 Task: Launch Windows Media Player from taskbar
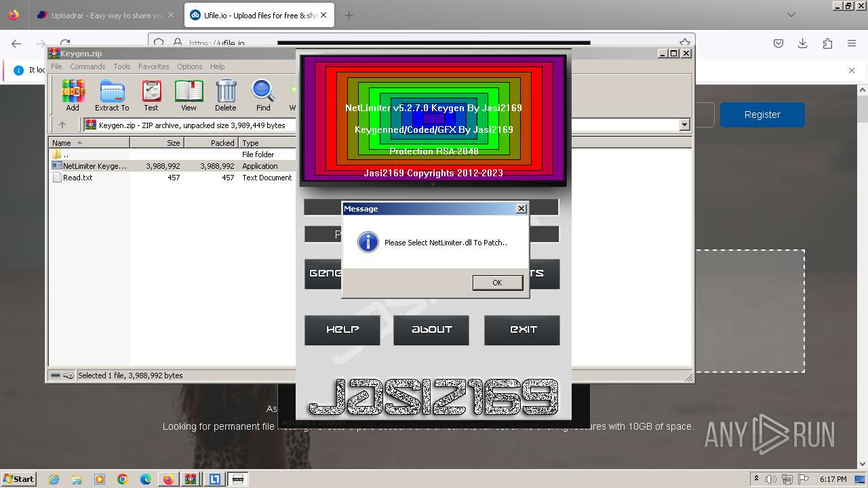(x=100, y=479)
